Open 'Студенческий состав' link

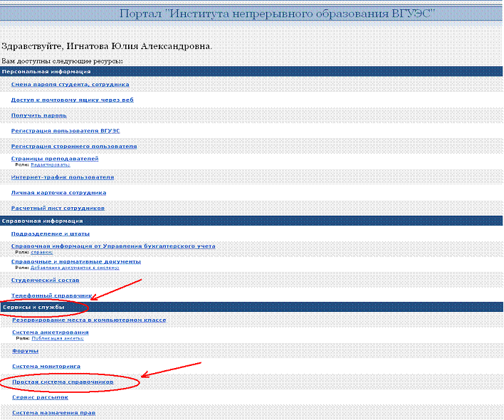pyautogui.click(x=46, y=280)
